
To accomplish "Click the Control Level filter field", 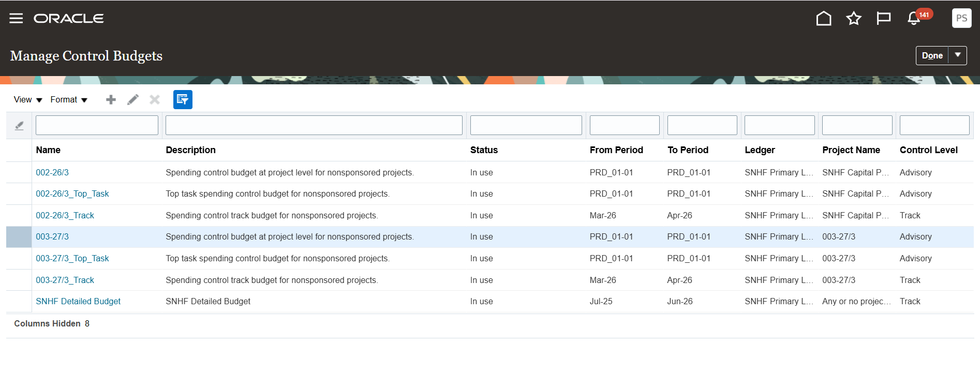I will (934, 125).
